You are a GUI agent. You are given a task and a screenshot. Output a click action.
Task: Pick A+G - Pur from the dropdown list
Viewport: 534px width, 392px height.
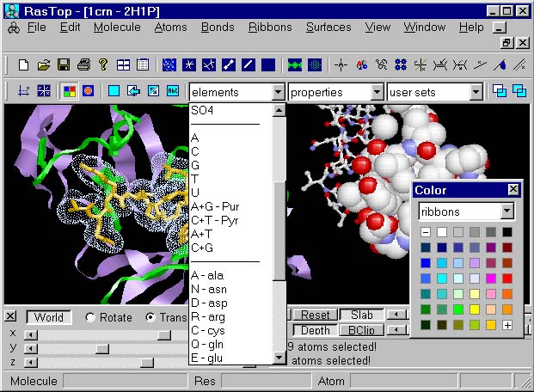click(215, 206)
